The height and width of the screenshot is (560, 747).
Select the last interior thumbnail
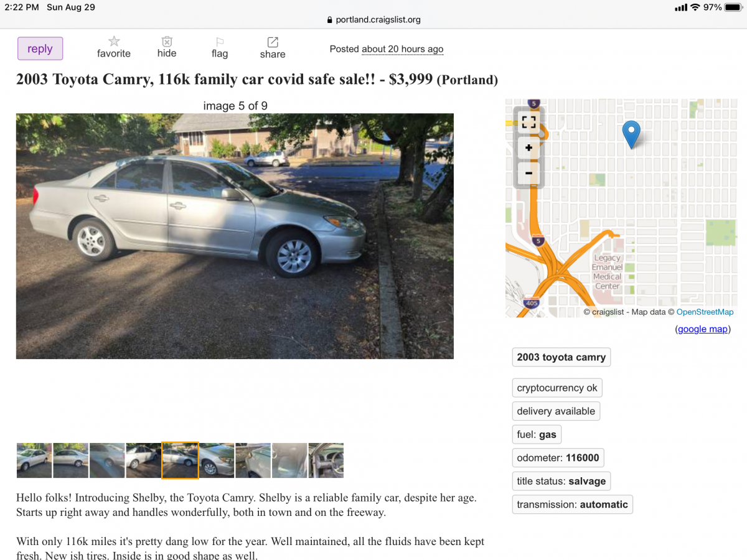coord(326,460)
